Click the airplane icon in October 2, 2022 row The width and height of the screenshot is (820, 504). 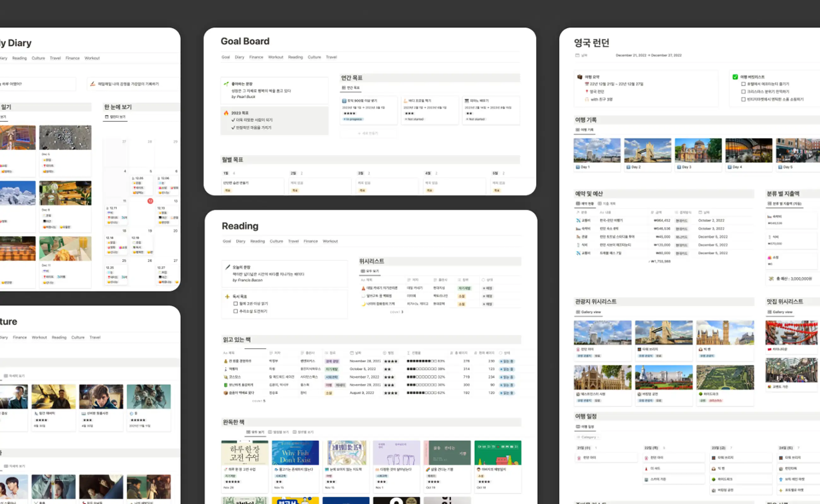point(578,220)
